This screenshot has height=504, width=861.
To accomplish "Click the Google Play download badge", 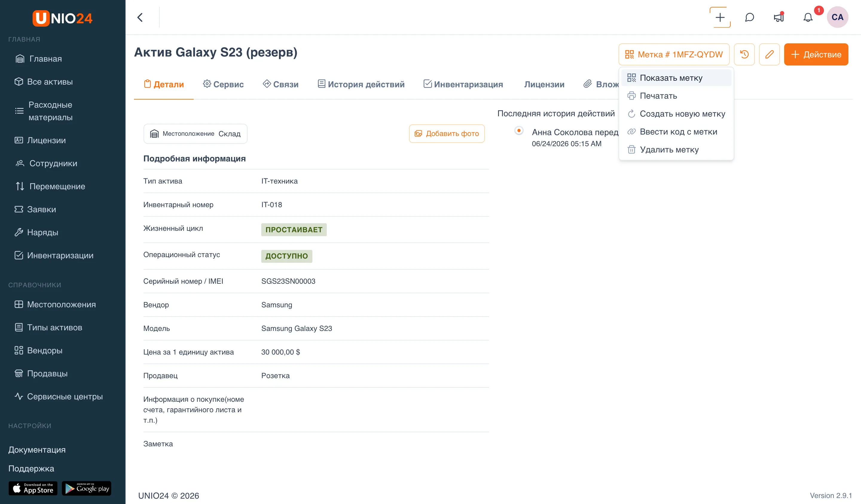I will (x=86, y=488).
